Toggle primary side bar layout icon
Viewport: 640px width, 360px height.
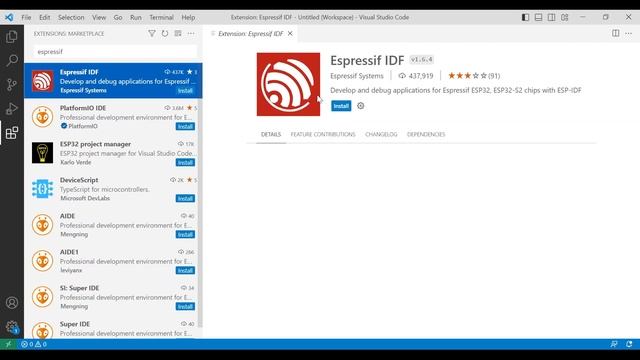[525, 17]
